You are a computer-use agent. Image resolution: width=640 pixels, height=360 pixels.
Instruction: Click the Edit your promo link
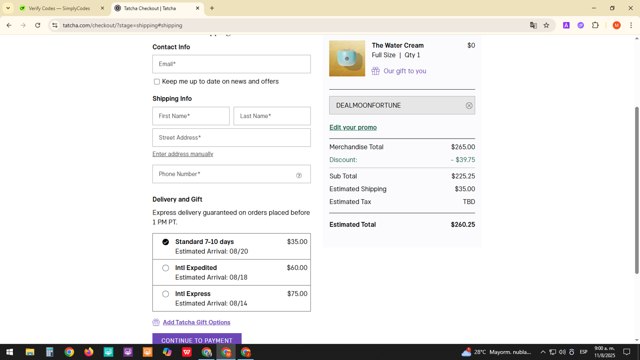point(353,127)
